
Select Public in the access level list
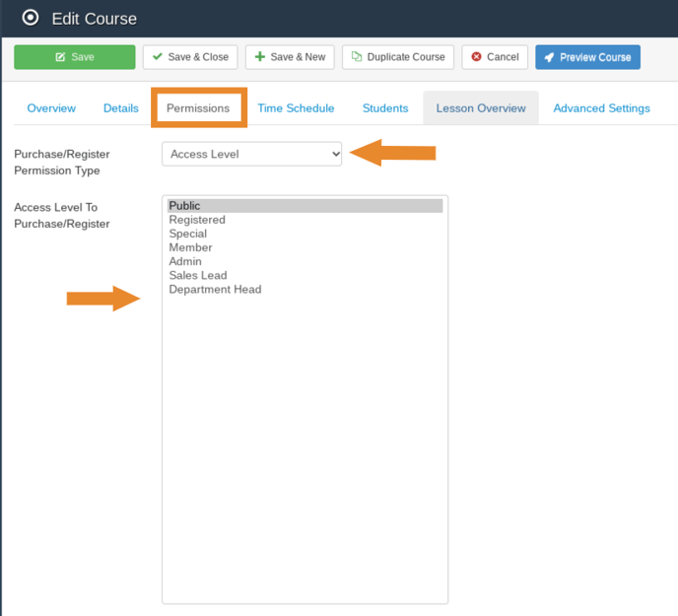[184, 206]
